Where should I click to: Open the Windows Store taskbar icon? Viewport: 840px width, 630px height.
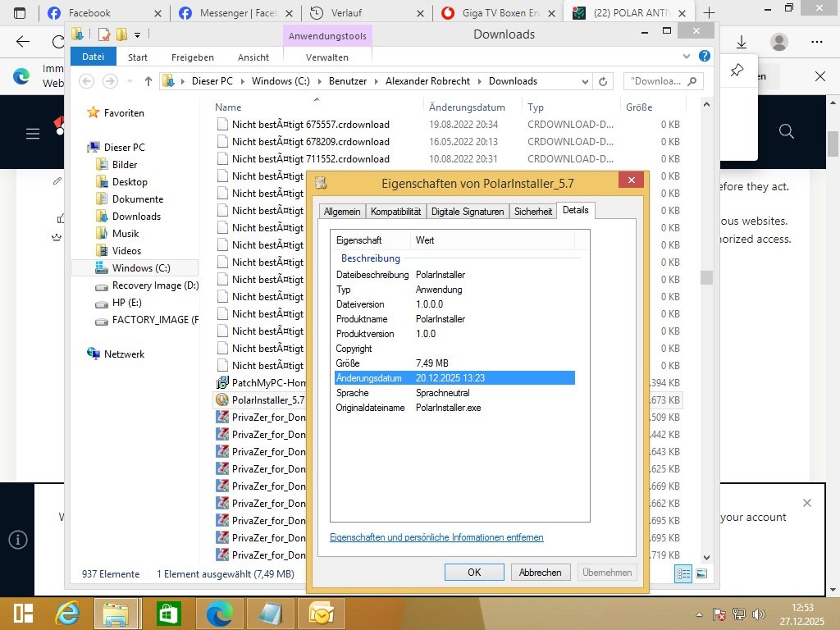pos(168,614)
